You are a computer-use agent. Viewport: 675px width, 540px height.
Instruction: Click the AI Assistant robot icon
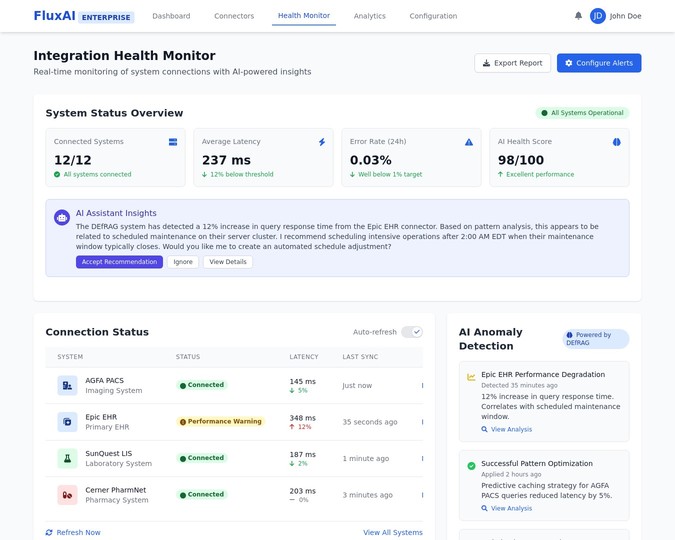[x=62, y=217]
